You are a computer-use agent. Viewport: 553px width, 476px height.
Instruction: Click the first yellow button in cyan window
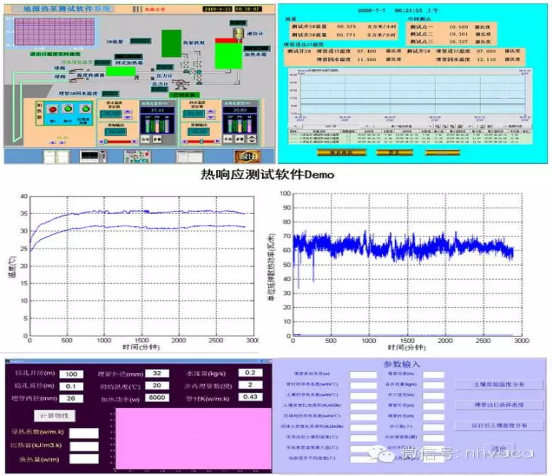tap(341, 152)
